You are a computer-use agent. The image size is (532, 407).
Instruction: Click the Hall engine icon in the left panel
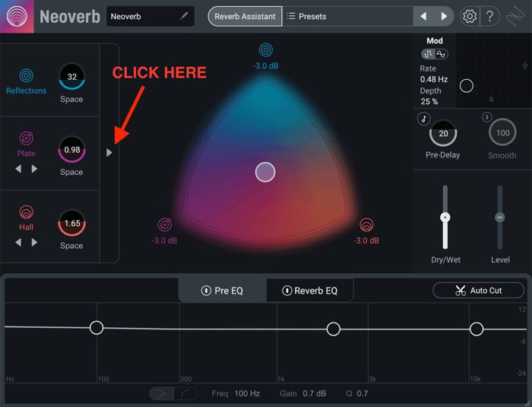click(26, 212)
